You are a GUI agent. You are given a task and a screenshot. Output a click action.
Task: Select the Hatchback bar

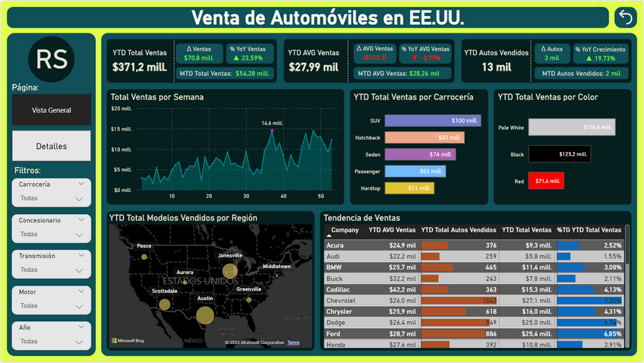click(425, 137)
